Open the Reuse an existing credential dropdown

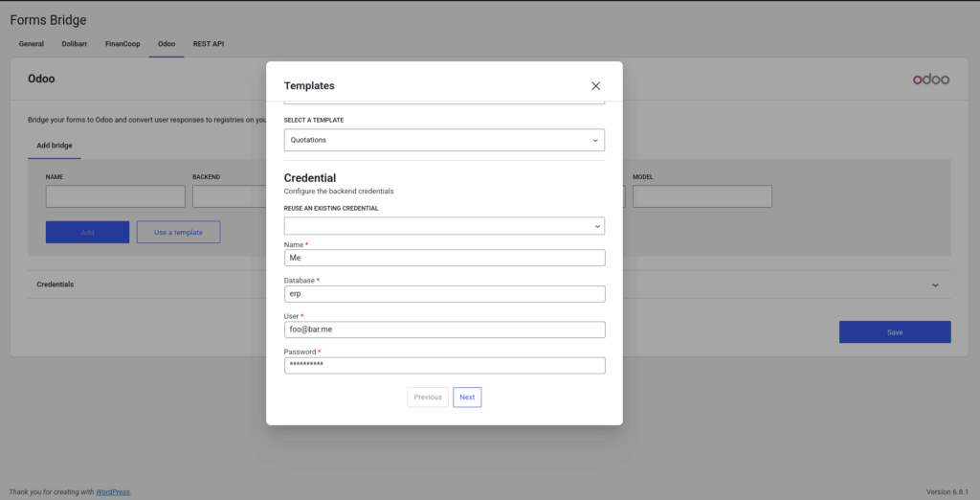[x=444, y=226]
